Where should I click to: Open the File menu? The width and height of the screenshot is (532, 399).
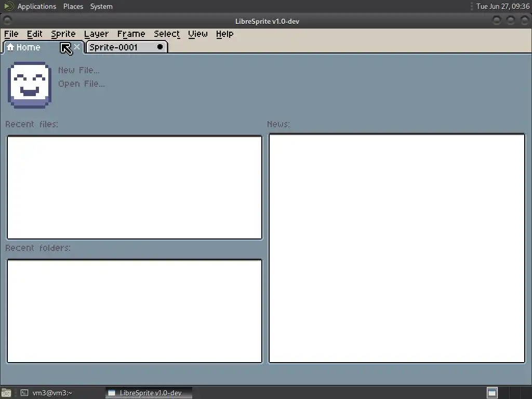(11, 34)
